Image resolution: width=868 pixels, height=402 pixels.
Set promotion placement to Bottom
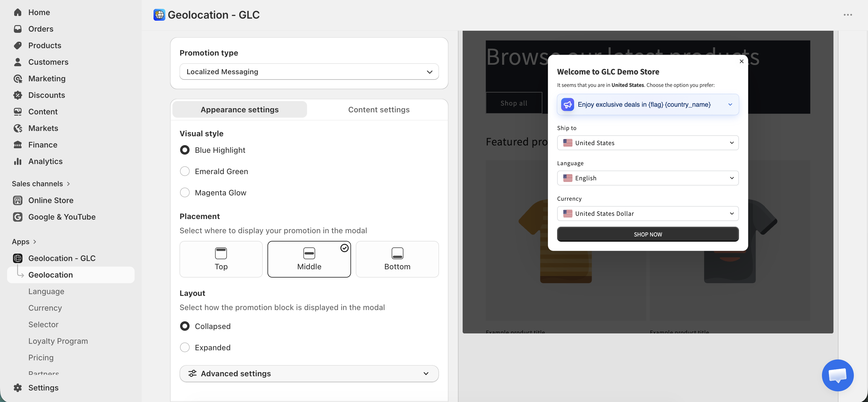(397, 259)
